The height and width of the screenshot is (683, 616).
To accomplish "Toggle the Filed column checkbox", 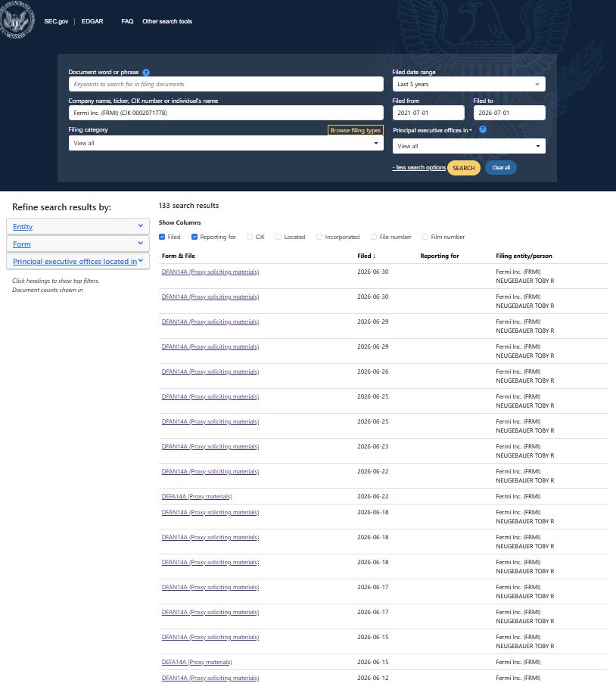I will 162,237.
